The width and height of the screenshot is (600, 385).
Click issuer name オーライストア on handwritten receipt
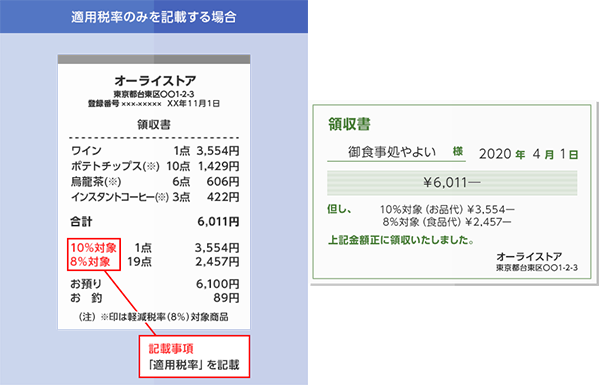pos(529,256)
